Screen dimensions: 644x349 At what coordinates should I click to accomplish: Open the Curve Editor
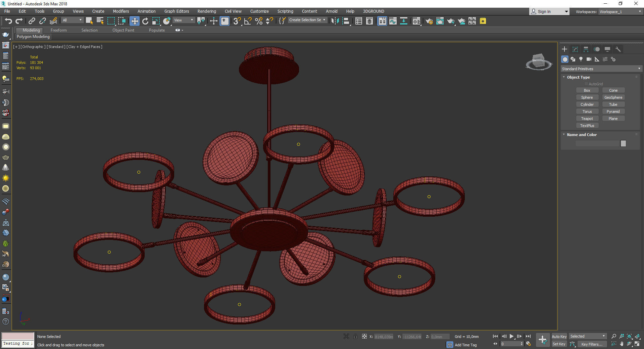(x=393, y=21)
